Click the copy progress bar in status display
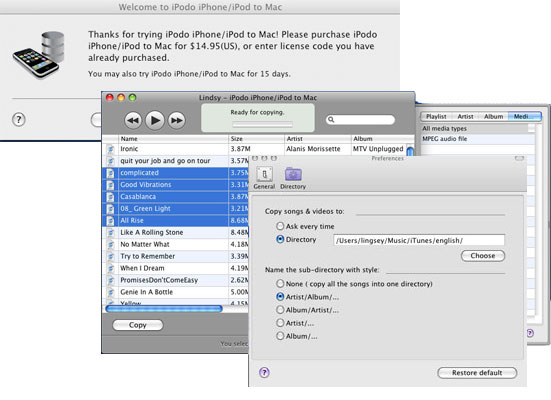 pos(262,124)
